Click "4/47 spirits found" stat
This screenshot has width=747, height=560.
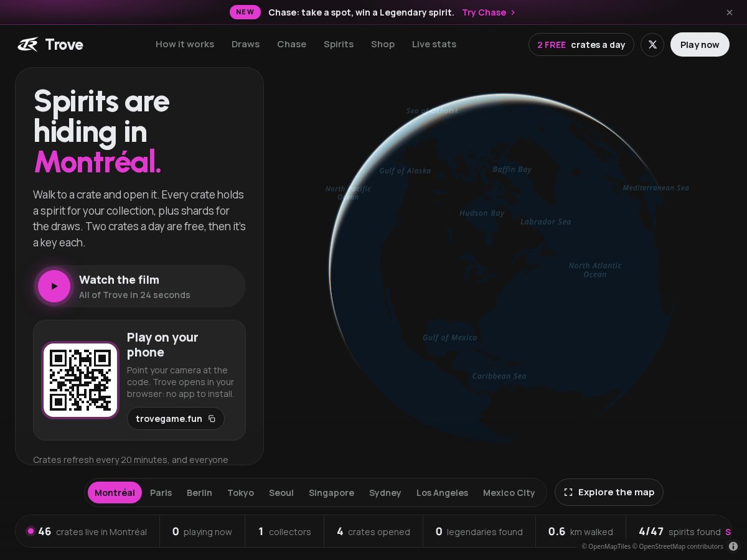pyautogui.click(x=679, y=531)
